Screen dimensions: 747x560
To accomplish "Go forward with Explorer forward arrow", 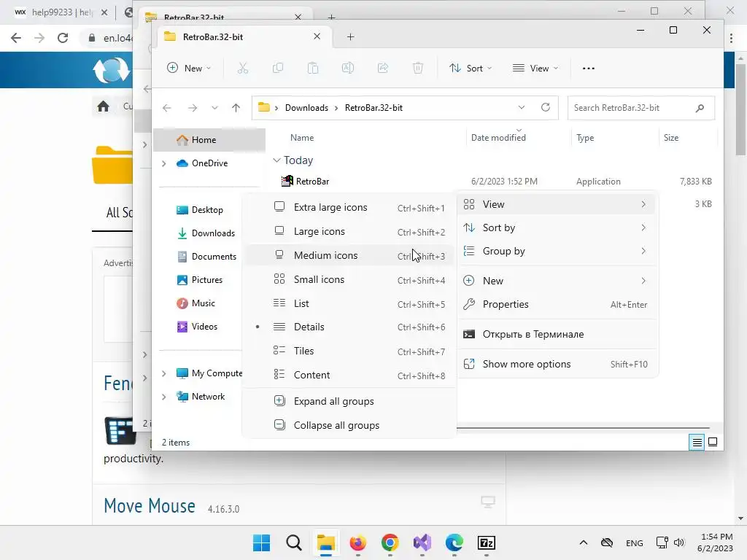I will click(193, 108).
